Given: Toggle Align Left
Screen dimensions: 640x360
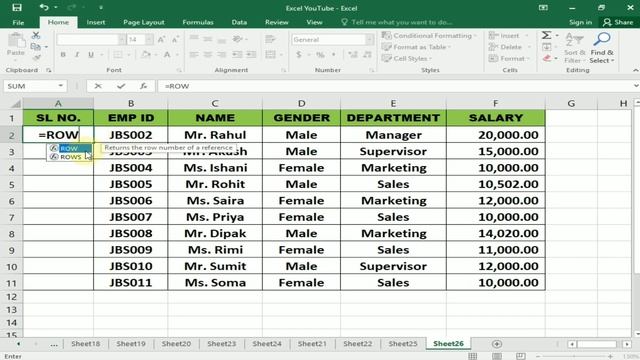Looking at the screenshot, I should click(x=194, y=54).
